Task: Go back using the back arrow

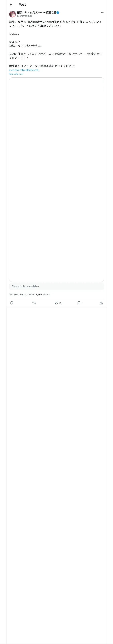Action: tap(11, 5)
